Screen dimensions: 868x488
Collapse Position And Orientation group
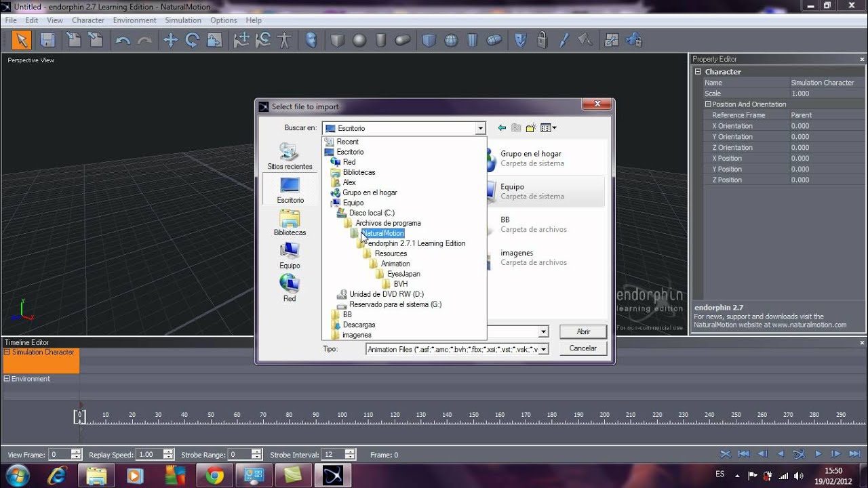tap(707, 104)
